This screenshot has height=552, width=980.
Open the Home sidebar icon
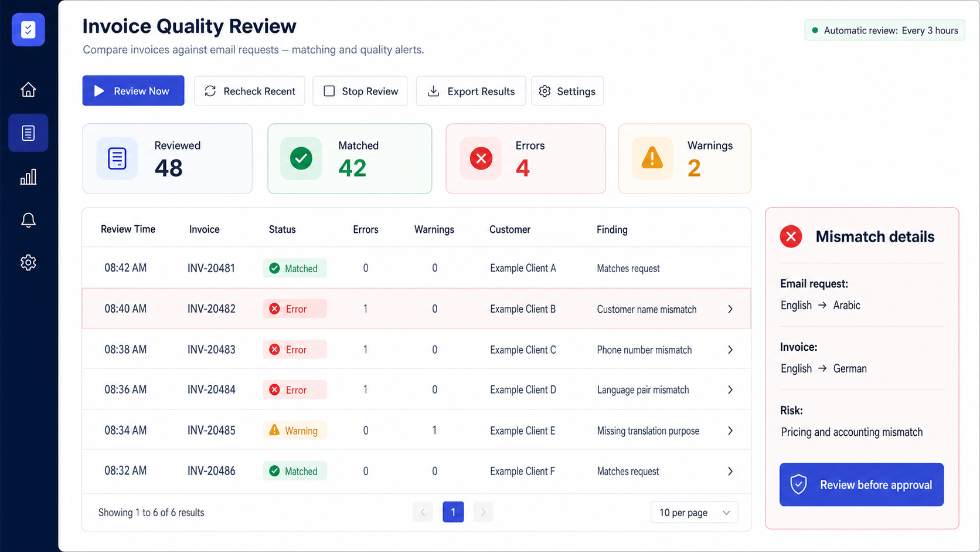[x=28, y=90]
